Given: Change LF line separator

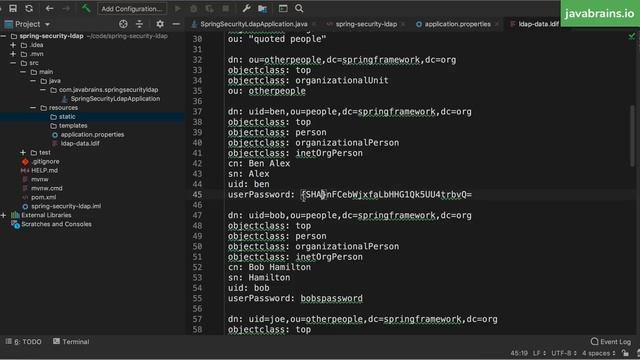Looking at the screenshot, I should (539, 353).
